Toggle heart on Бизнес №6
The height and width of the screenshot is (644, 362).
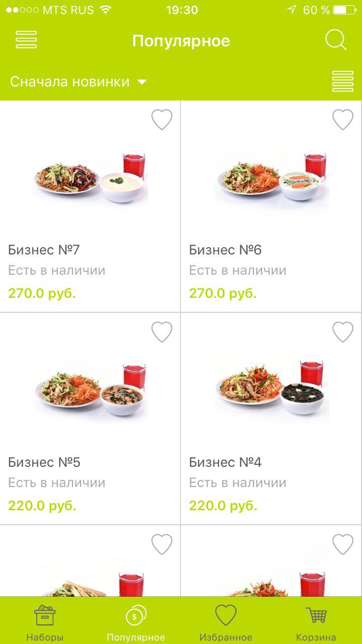[343, 120]
